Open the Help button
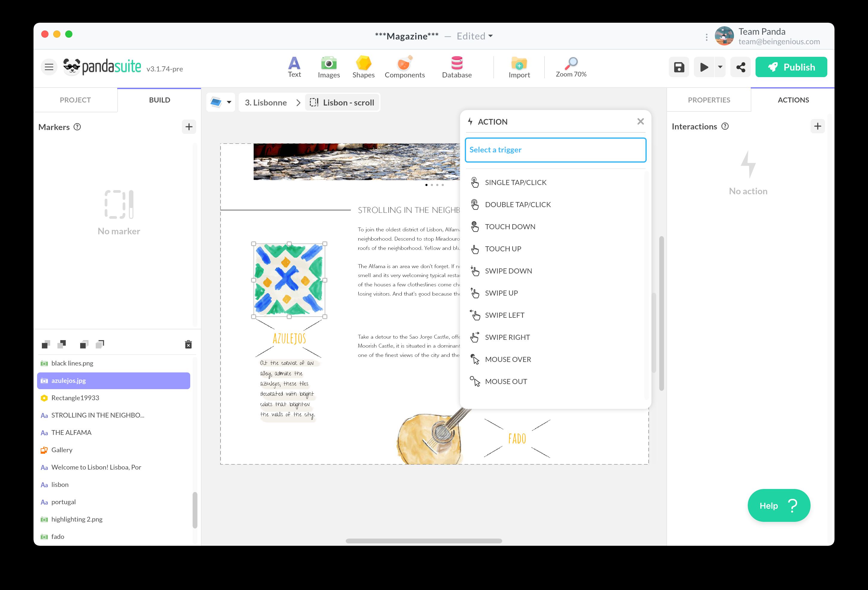The image size is (868, 590). click(778, 505)
